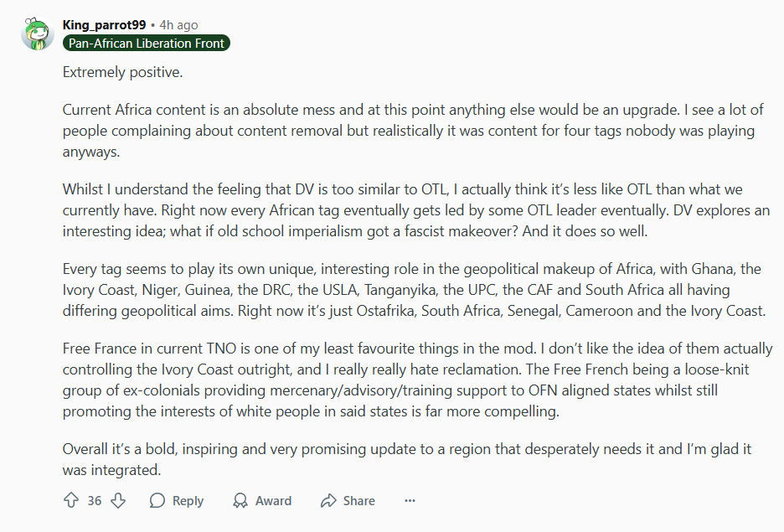Click the speech bubble Reply icon
The width and height of the screenshot is (784, 532).
pos(157,500)
